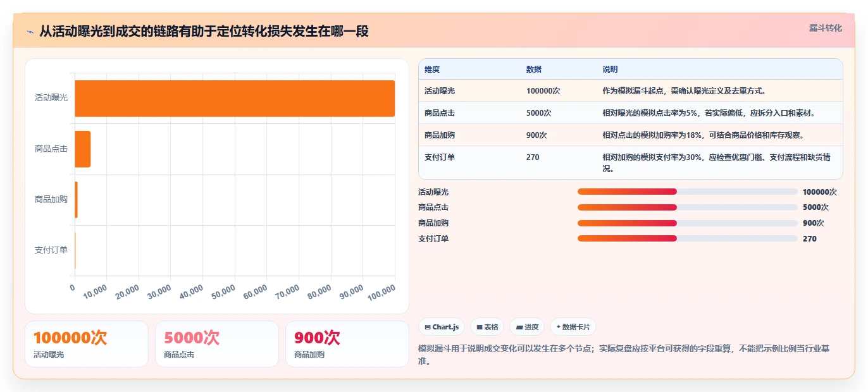Click the 商品加购 bar in the chart
The width and height of the screenshot is (868, 392).
76,200
